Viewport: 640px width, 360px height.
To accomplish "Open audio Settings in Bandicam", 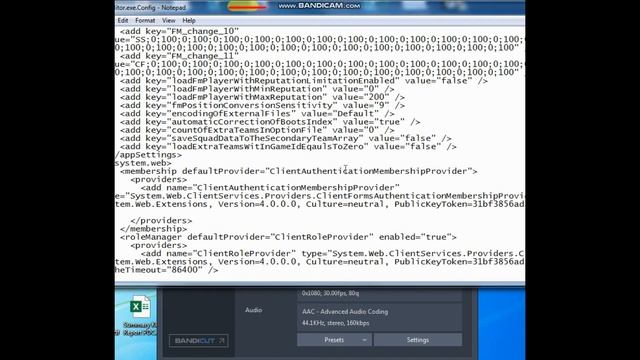I will (x=418, y=340).
